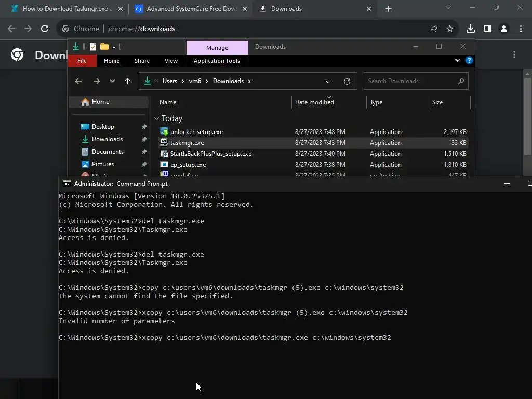Share this page from Chrome address bar
The image size is (532, 399).
point(433,29)
